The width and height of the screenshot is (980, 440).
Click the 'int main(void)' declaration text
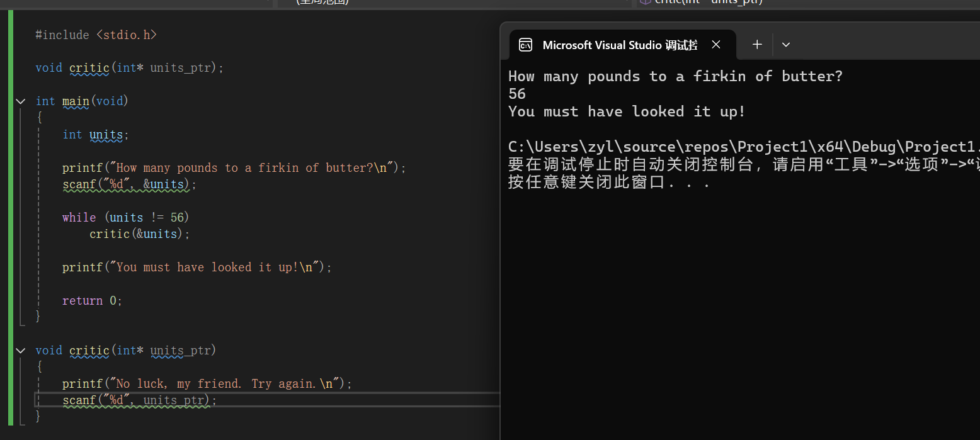coord(82,101)
